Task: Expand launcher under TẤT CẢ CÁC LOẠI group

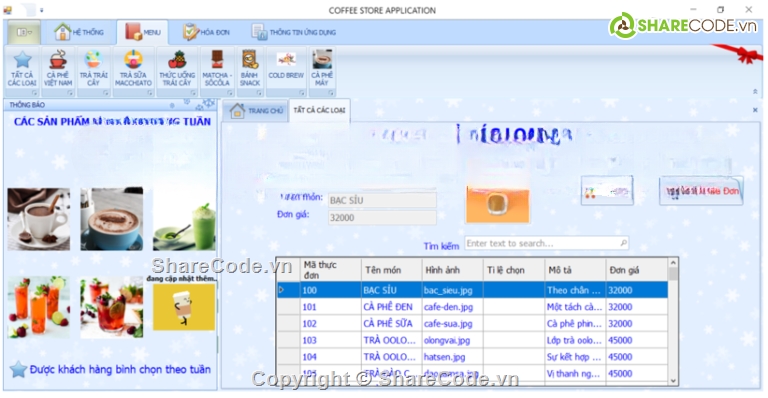Action: tap(34, 93)
